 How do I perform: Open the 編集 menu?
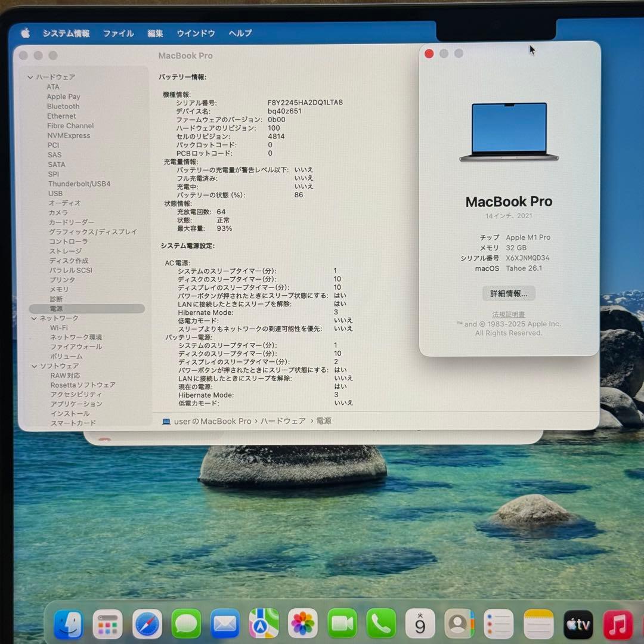[x=155, y=33]
